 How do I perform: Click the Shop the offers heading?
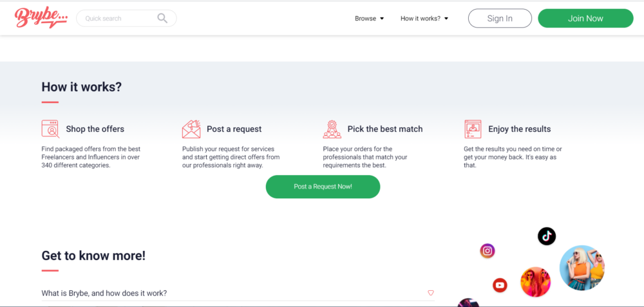[x=95, y=129]
